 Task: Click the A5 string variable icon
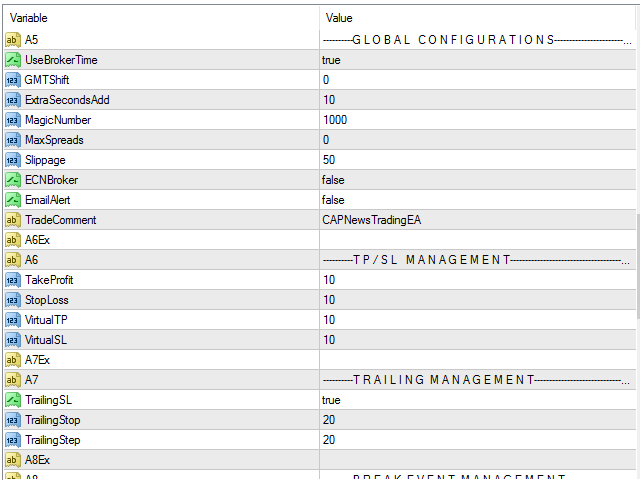point(13,40)
